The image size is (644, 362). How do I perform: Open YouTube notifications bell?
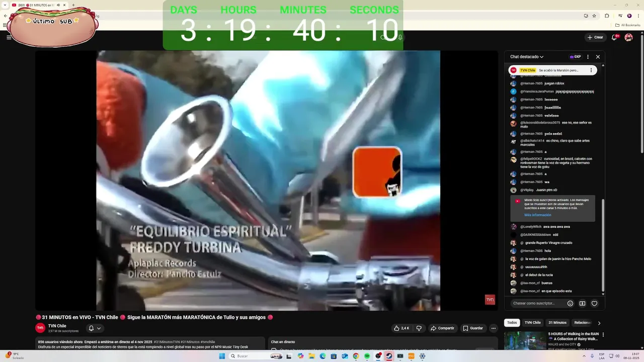click(x=614, y=37)
